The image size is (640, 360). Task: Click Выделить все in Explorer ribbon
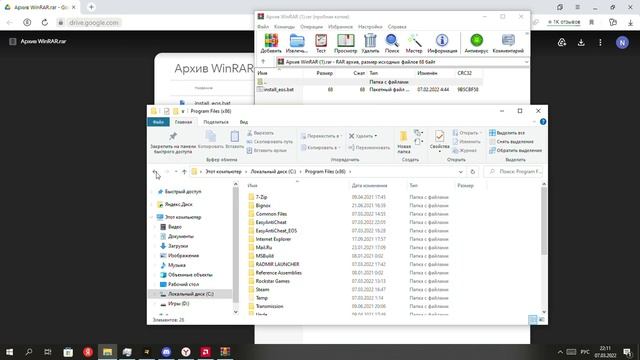507,133
